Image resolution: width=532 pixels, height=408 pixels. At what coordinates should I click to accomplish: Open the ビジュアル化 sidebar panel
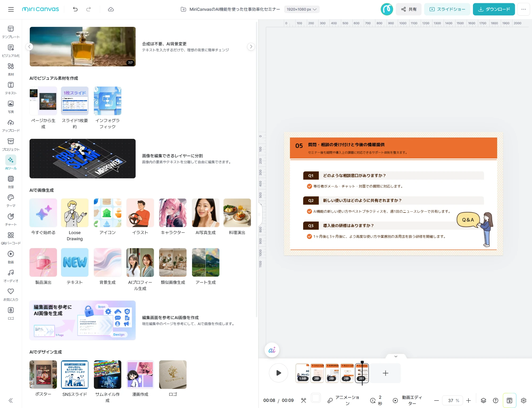tap(11, 51)
